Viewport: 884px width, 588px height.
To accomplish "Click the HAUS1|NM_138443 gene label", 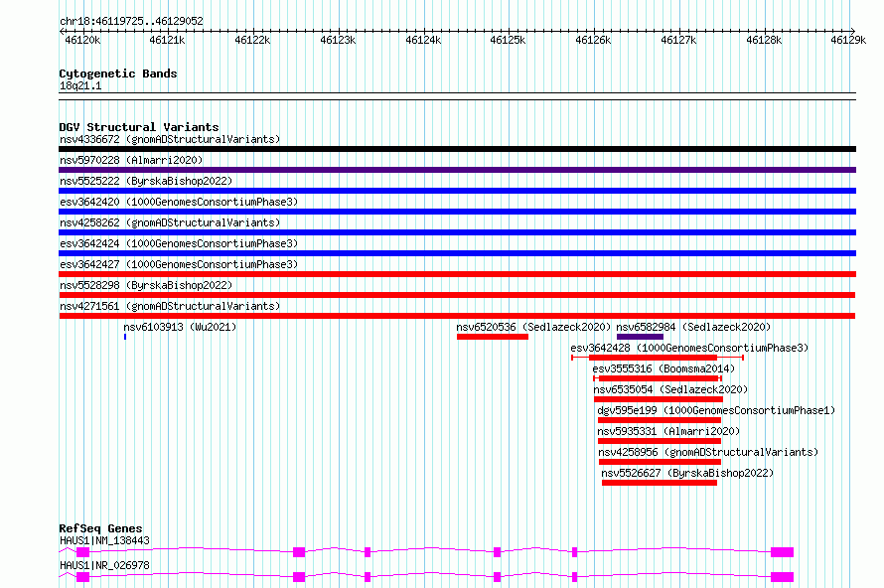I will [104, 540].
